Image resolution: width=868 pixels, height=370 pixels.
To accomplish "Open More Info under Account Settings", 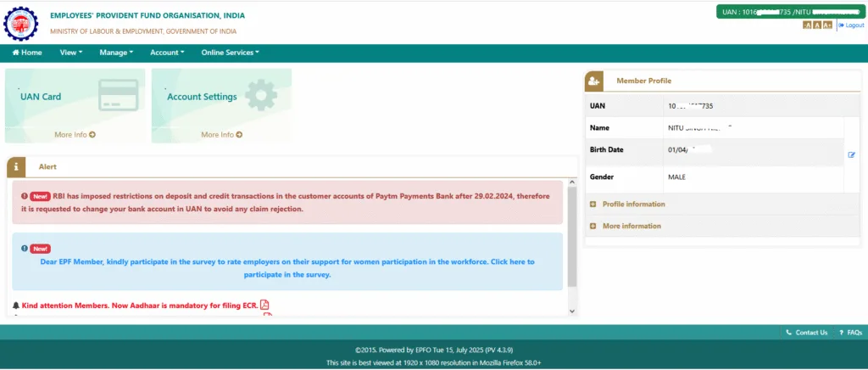I will [x=221, y=135].
